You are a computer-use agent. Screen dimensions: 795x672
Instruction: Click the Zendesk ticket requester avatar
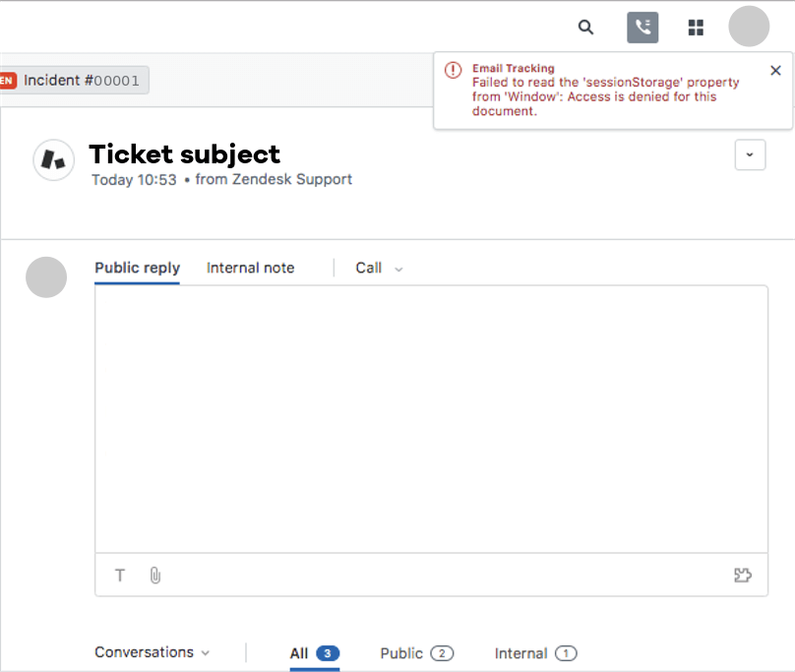pyautogui.click(x=54, y=159)
